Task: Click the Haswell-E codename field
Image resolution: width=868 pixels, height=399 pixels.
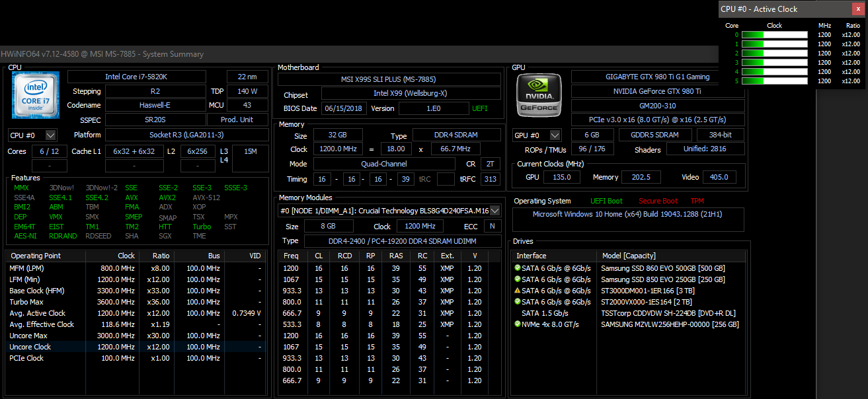Action: click(x=155, y=106)
